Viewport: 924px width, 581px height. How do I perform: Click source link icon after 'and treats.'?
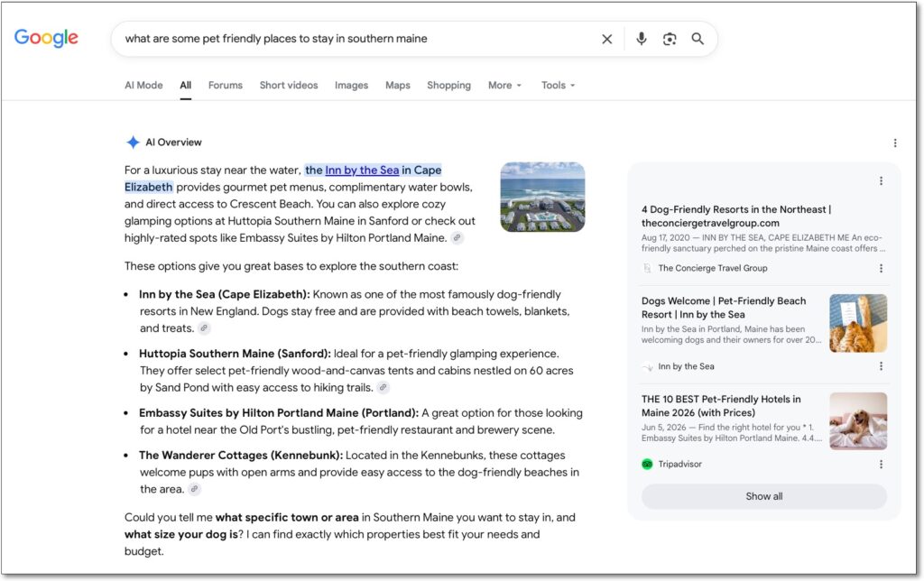(x=204, y=328)
